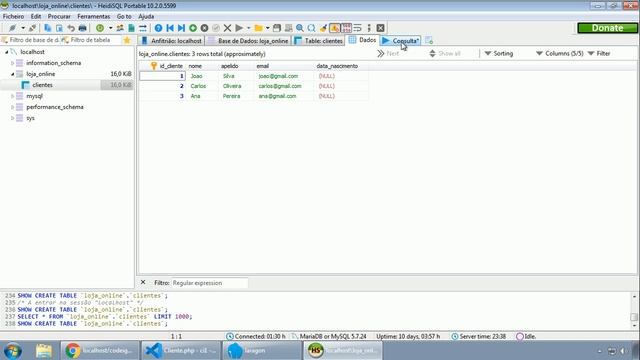Open the run query dropdown arrow
The width and height of the screenshot is (640, 360).
click(248, 28)
